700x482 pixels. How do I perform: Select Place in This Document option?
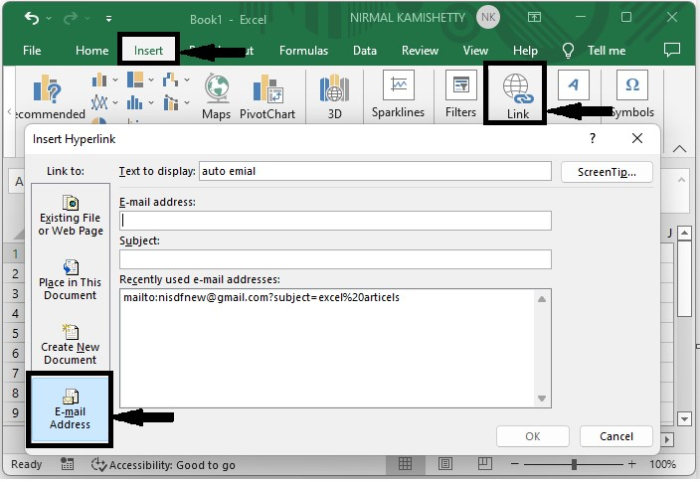coord(70,280)
